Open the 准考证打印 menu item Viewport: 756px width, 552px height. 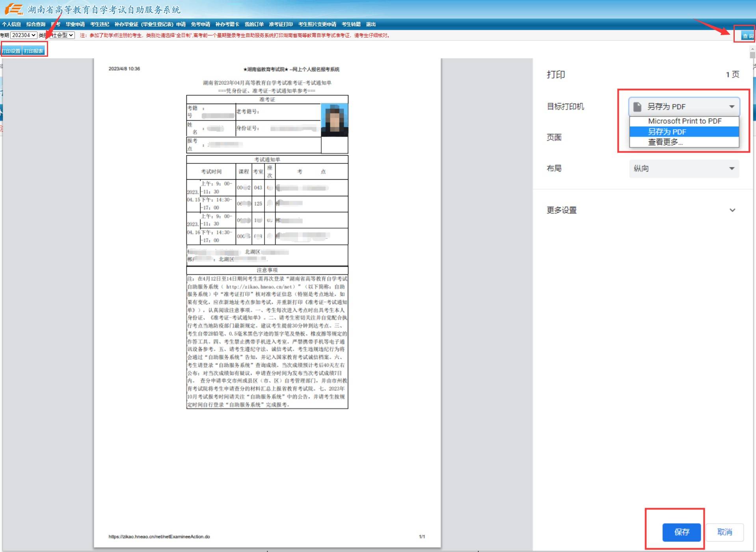[x=281, y=24]
